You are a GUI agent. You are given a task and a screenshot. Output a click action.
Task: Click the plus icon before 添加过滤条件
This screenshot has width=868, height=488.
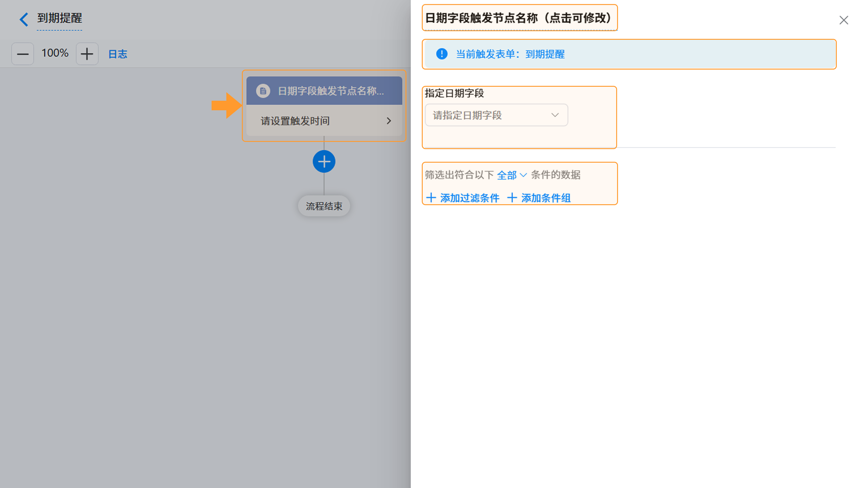431,198
